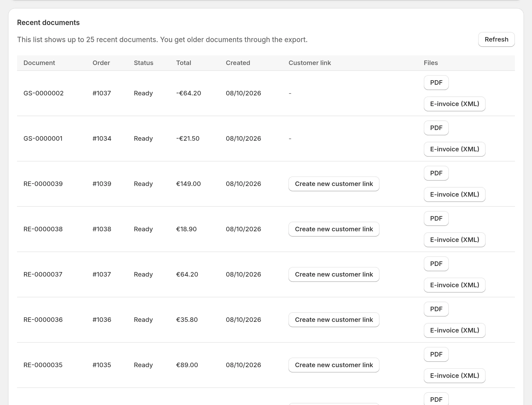Select document number RE-0000036
Image resolution: width=532 pixels, height=405 pixels.
[x=43, y=320]
